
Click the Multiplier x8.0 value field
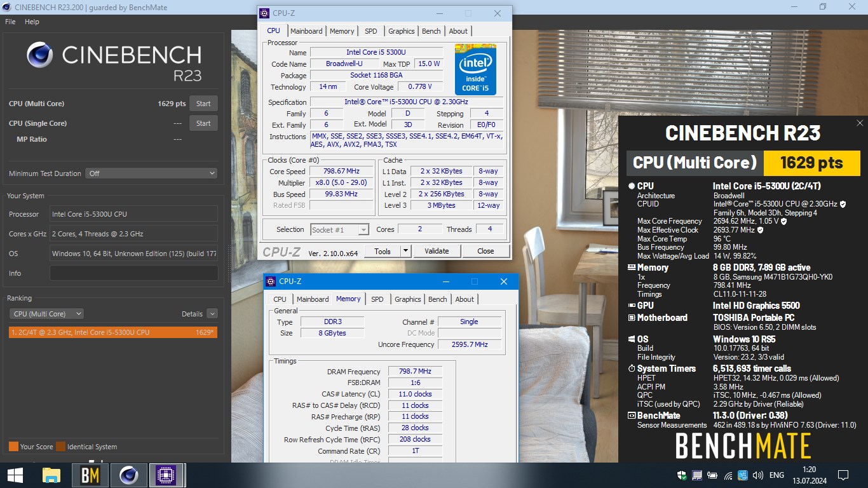pos(341,183)
